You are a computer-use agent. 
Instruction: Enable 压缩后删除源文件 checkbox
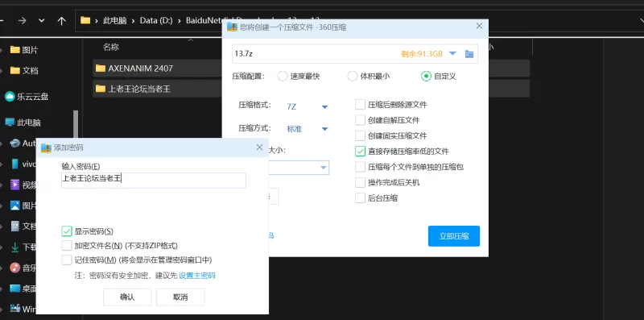click(360, 105)
